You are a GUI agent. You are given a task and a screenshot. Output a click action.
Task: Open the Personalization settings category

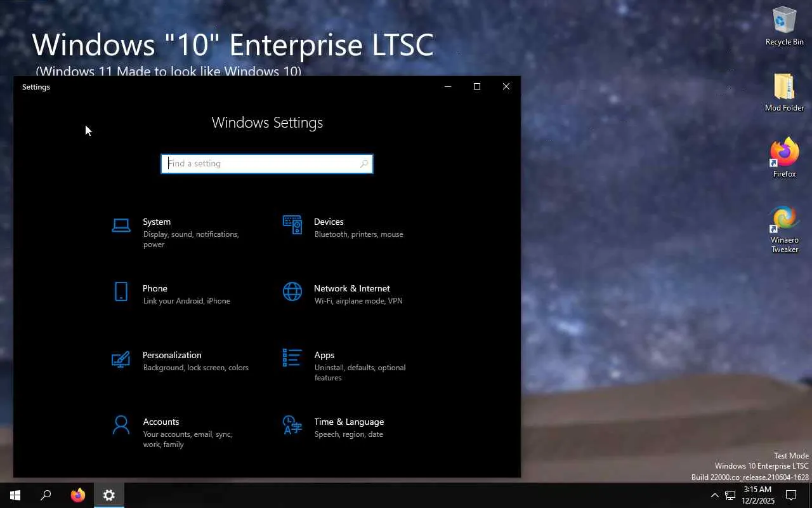181,361
